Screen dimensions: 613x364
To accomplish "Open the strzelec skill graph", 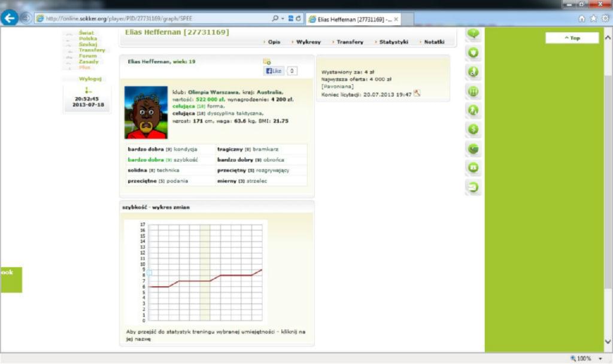I will pos(257,181).
